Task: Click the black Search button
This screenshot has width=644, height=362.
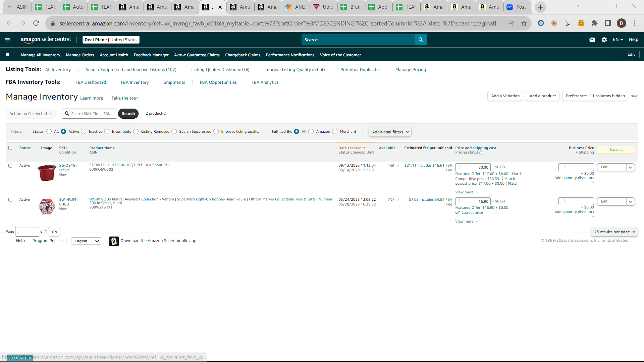Action: point(128,114)
